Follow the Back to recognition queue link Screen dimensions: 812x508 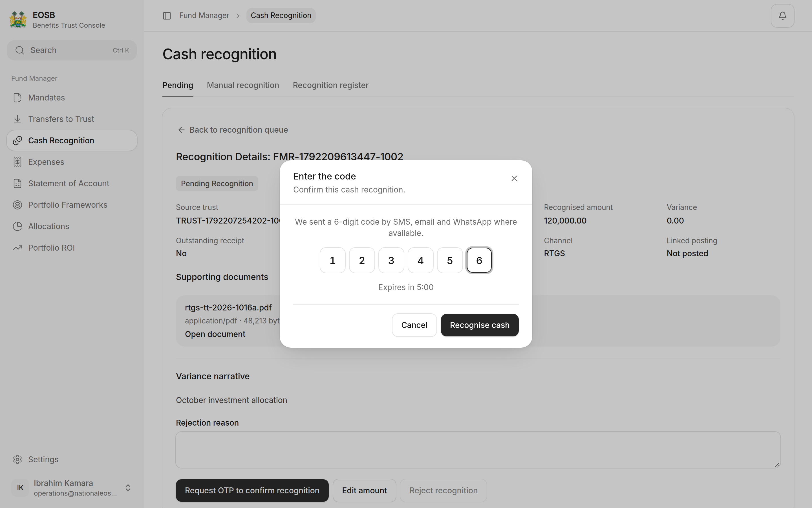tap(233, 130)
